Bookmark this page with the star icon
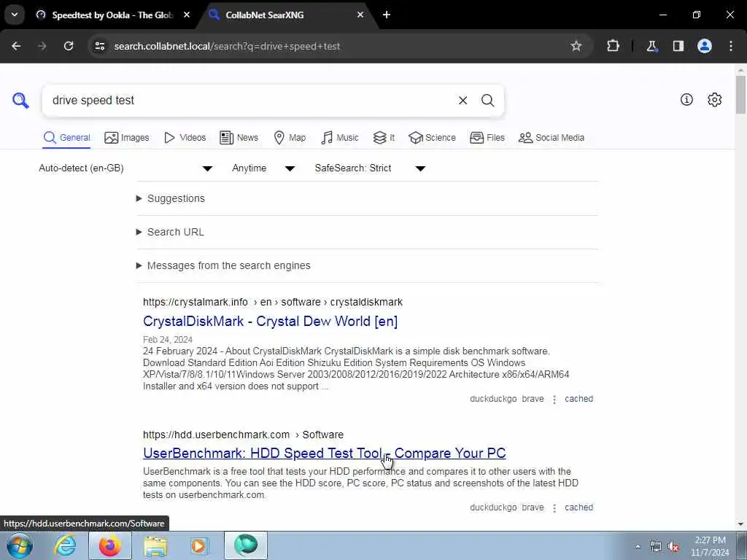The width and height of the screenshot is (747, 560). (x=576, y=46)
